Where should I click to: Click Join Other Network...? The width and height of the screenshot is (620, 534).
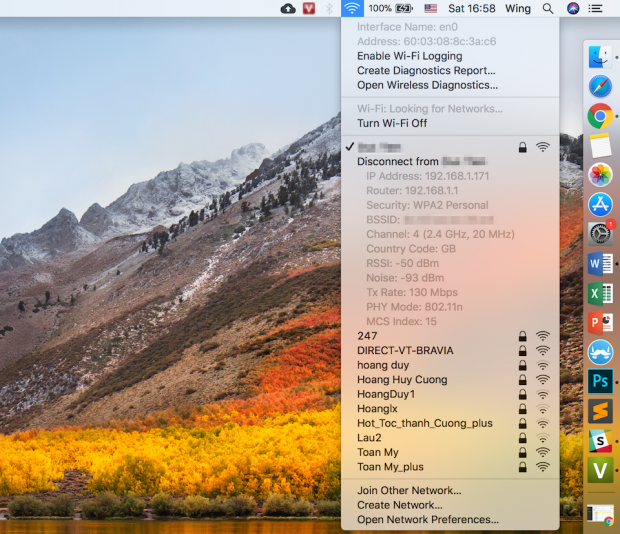click(409, 491)
